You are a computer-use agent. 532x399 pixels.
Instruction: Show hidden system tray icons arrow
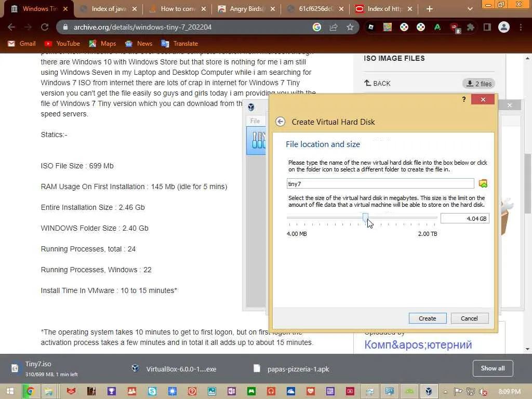pyautogui.click(x=445, y=392)
